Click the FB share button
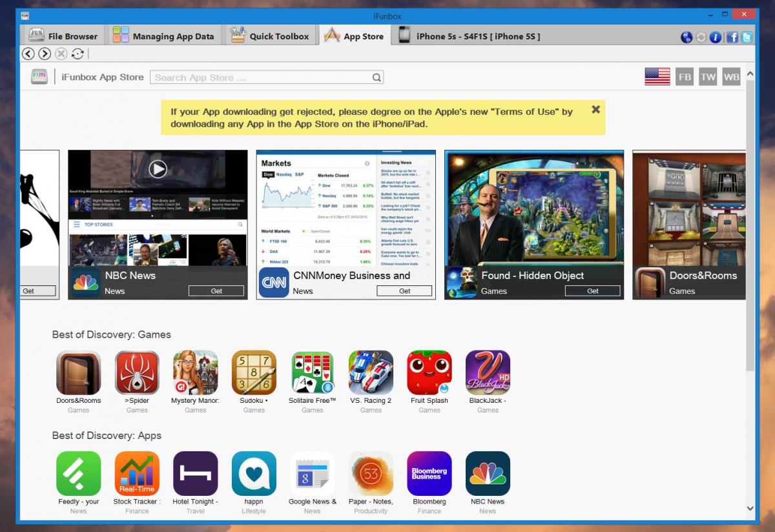 (685, 76)
